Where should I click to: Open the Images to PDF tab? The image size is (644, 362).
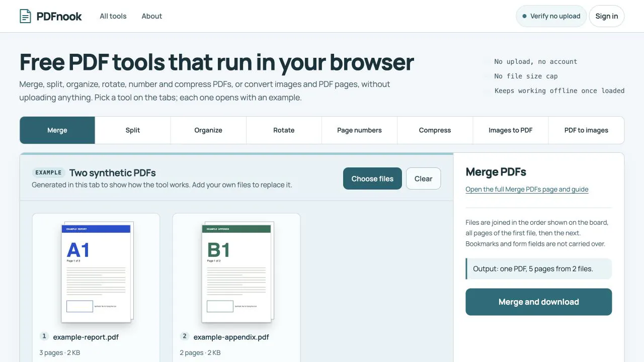coord(510,130)
